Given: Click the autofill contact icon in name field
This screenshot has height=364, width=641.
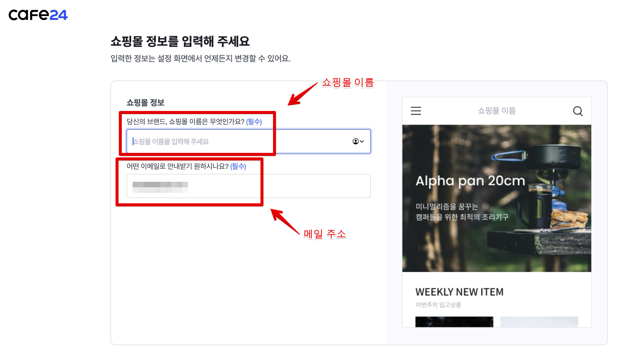Looking at the screenshot, I should point(355,141).
